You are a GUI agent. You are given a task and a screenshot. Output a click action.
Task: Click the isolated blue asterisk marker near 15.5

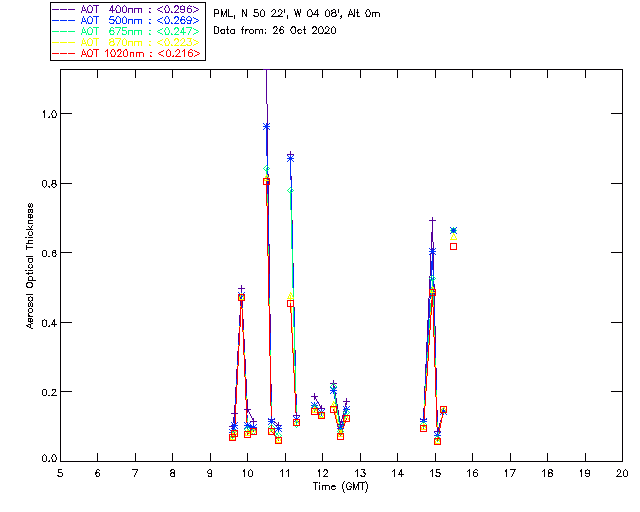pos(453,230)
